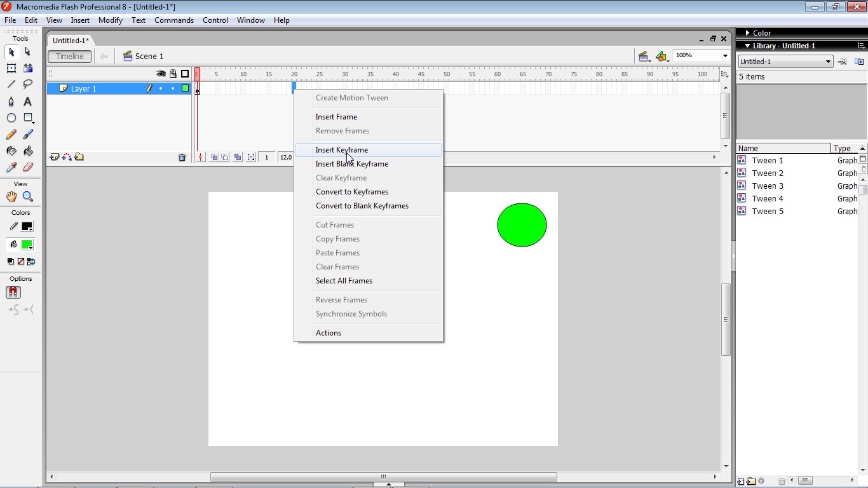Click the Center Frame timeline icon
Image resolution: width=868 pixels, height=488 pixels.
[x=201, y=157]
